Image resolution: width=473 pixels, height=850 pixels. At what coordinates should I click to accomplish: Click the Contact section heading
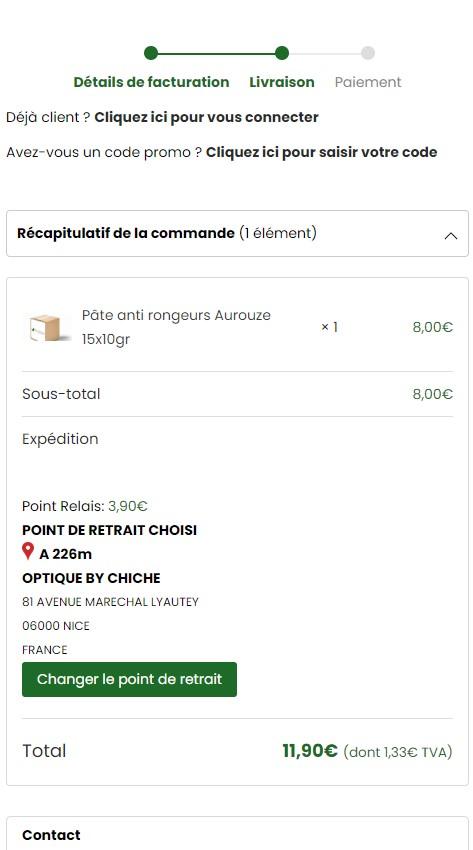(x=51, y=835)
